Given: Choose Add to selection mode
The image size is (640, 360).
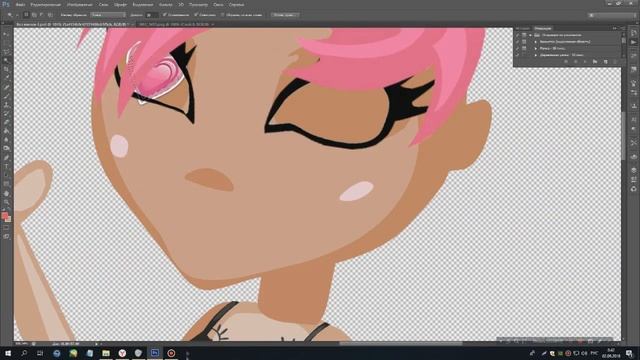Looking at the screenshot, I should tap(34, 15).
